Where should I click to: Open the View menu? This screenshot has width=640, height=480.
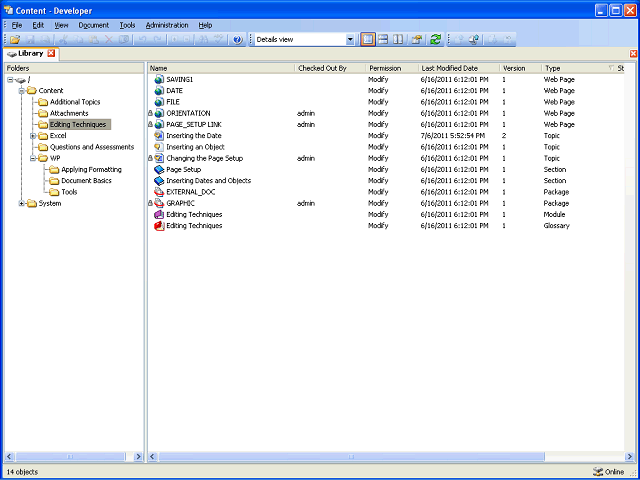61,25
